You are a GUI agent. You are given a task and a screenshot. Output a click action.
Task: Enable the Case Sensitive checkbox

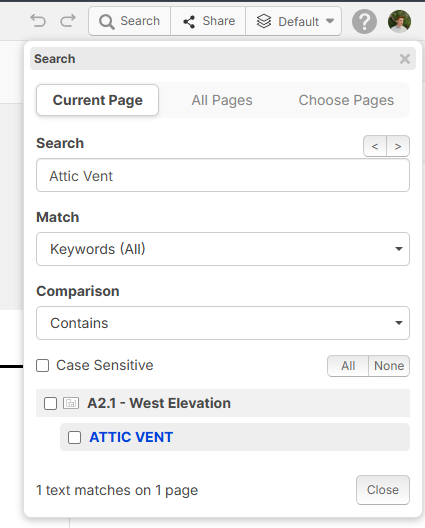[42, 365]
